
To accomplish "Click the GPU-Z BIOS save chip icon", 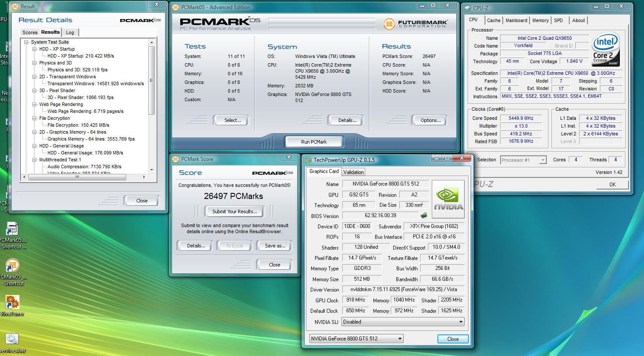I will pyautogui.click(x=424, y=215).
